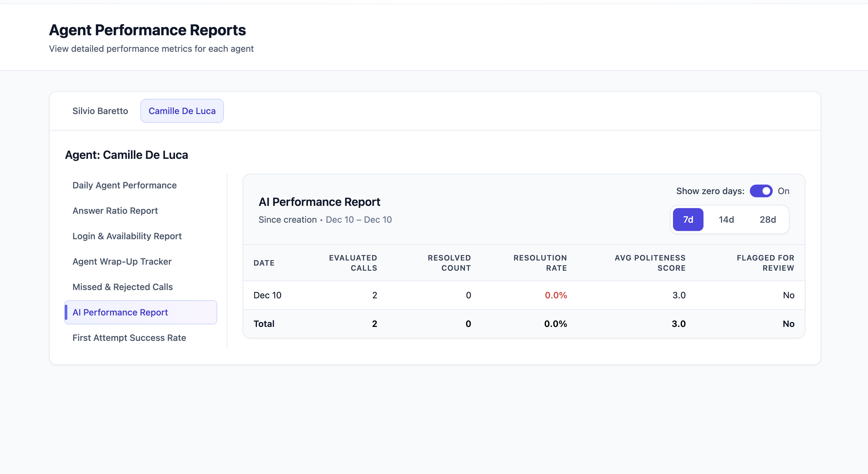Screen dimensions: 868x474
Task: Select the Camille De Luca tab
Action: click(182, 111)
